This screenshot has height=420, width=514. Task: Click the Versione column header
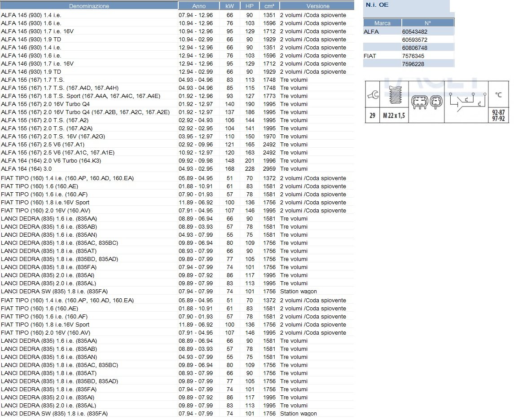click(x=317, y=6)
